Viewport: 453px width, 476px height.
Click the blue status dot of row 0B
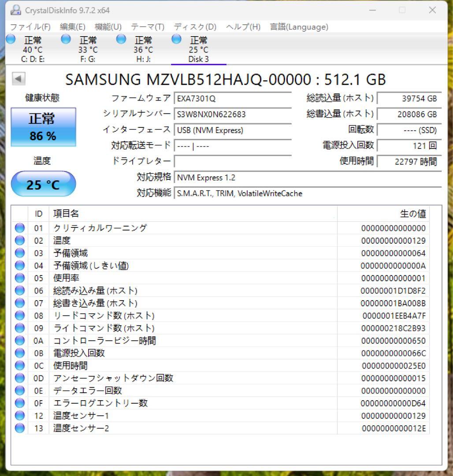(20, 353)
